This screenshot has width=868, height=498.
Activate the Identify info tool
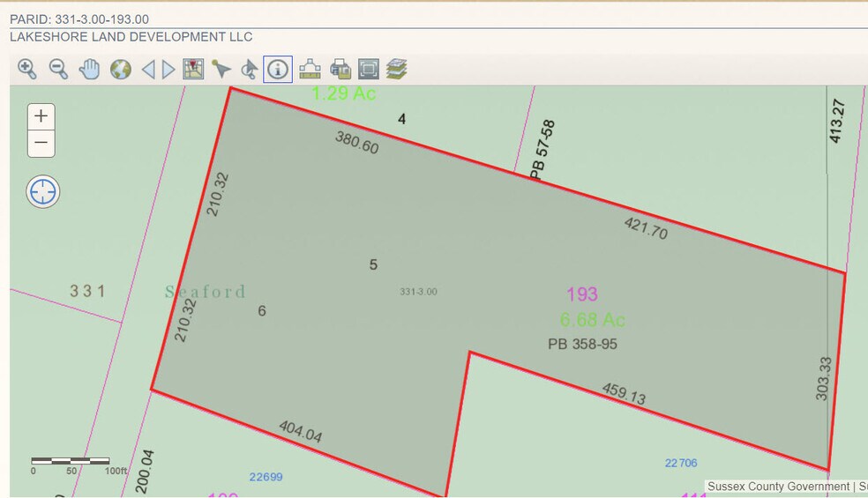(x=278, y=69)
